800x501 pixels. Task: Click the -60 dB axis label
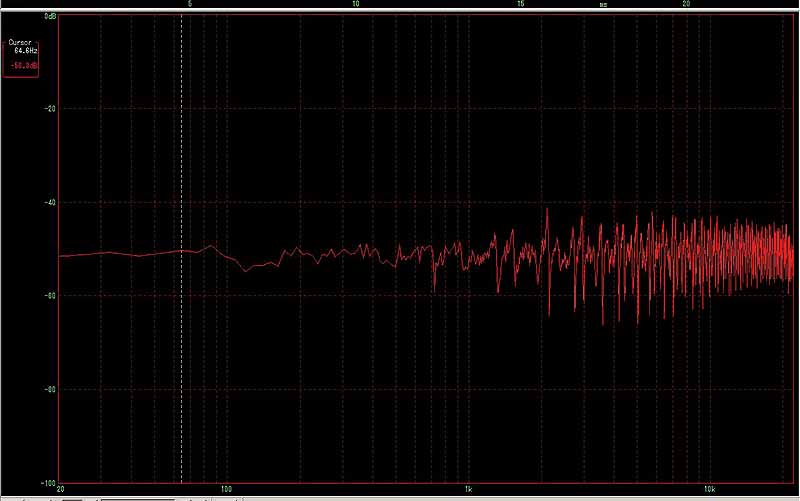(48, 295)
